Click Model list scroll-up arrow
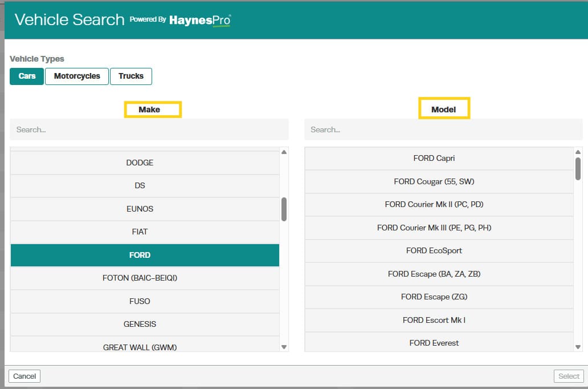This screenshot has width=588, height=389. point(578,152)
